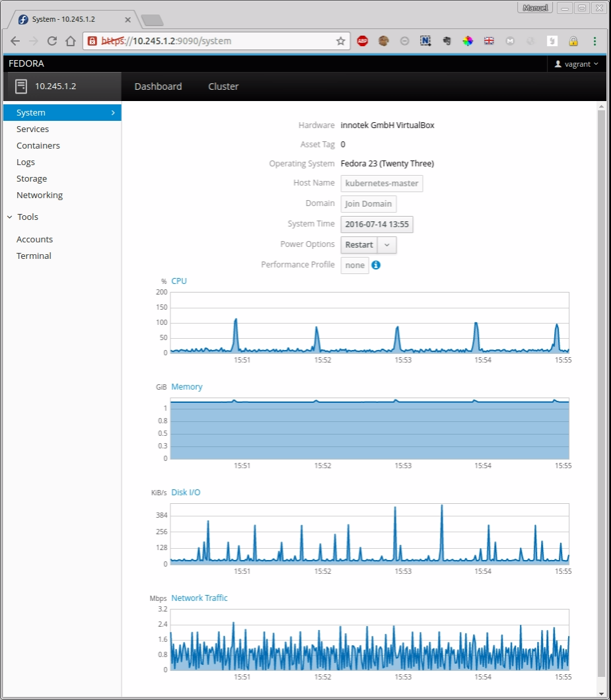Click the Fedora favicon on the tab

[x=23, y=19]
